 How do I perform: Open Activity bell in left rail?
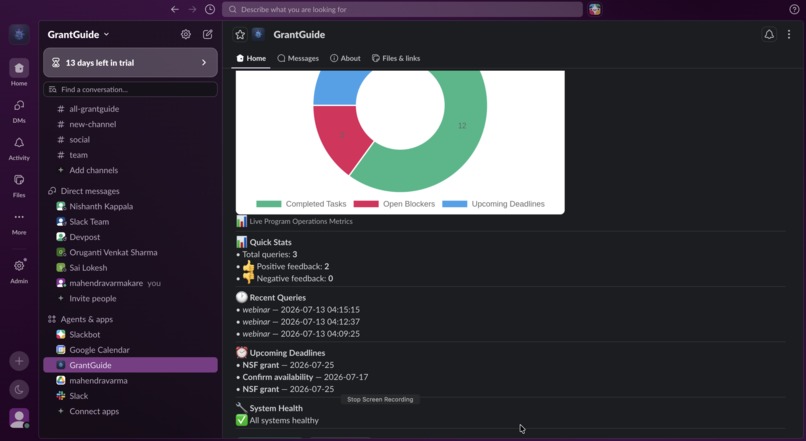(x=19, y=148)
